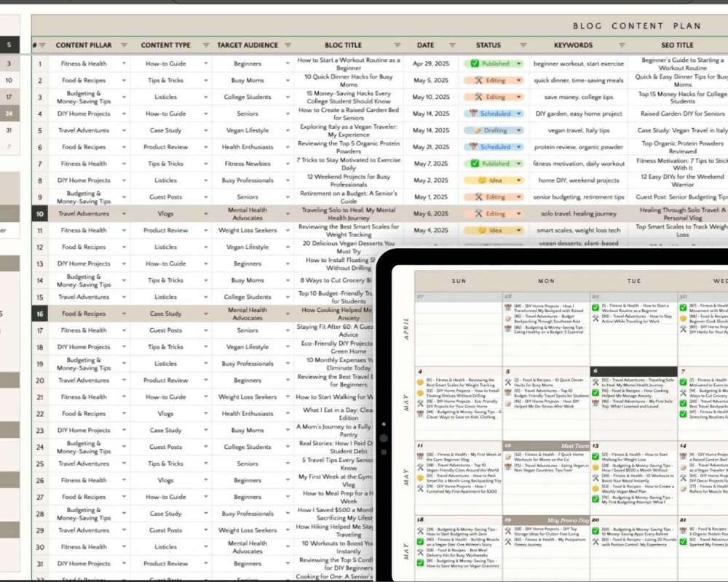
Task: Click the BLOG CONTENT PLAN title
Action: pyautogui.click(x=637, y=26)
